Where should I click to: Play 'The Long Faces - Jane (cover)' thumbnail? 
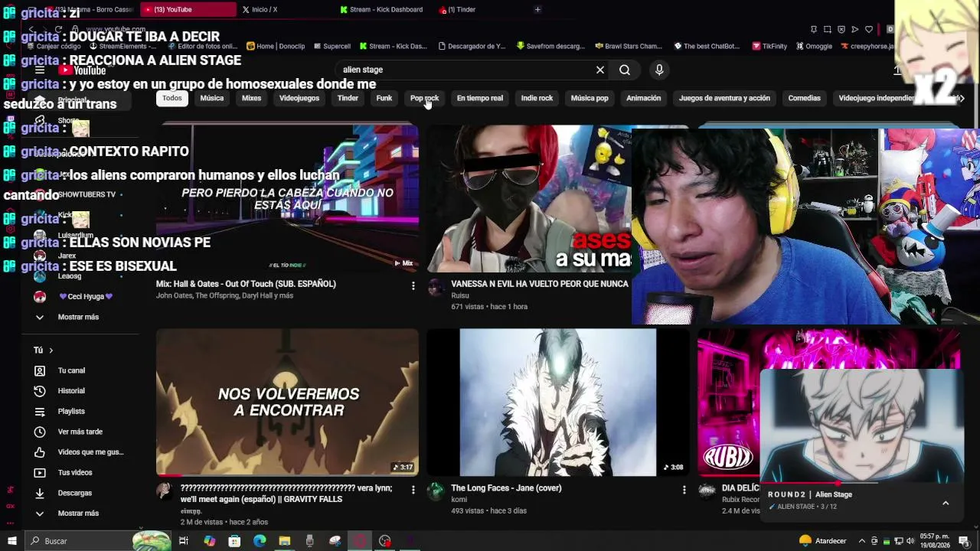[558, 403]
